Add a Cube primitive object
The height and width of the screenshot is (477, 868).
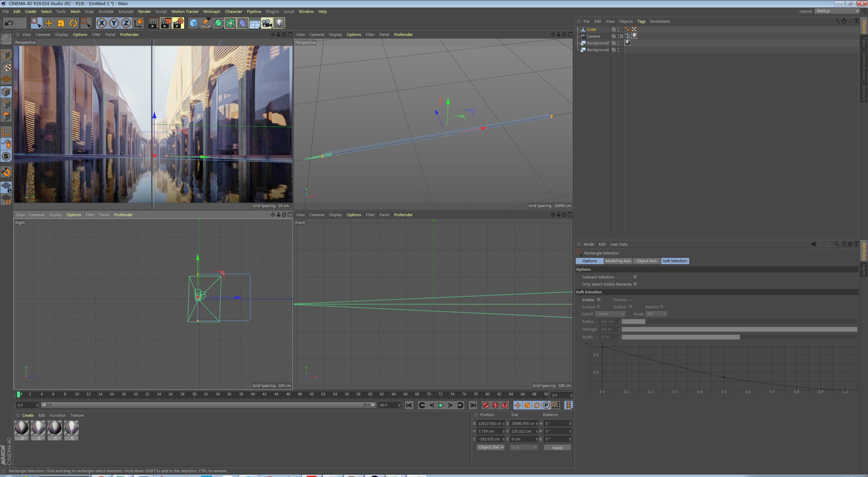point(193,23)
